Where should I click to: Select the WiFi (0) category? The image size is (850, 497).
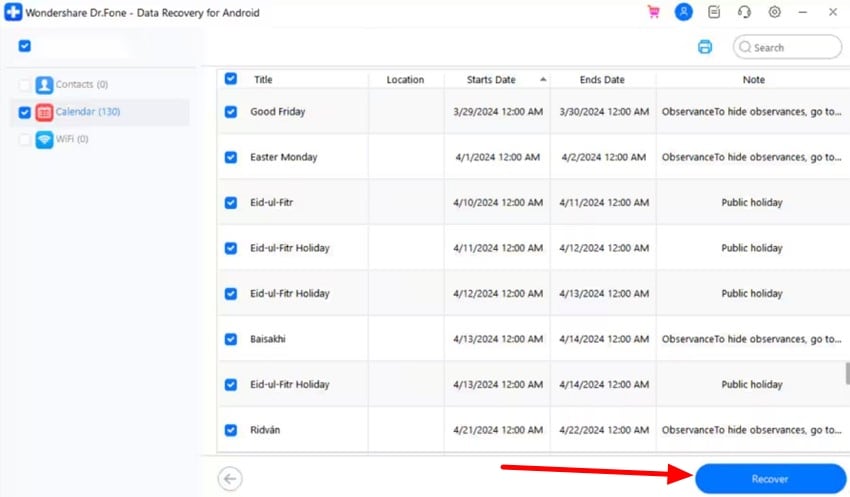(72, 139)
